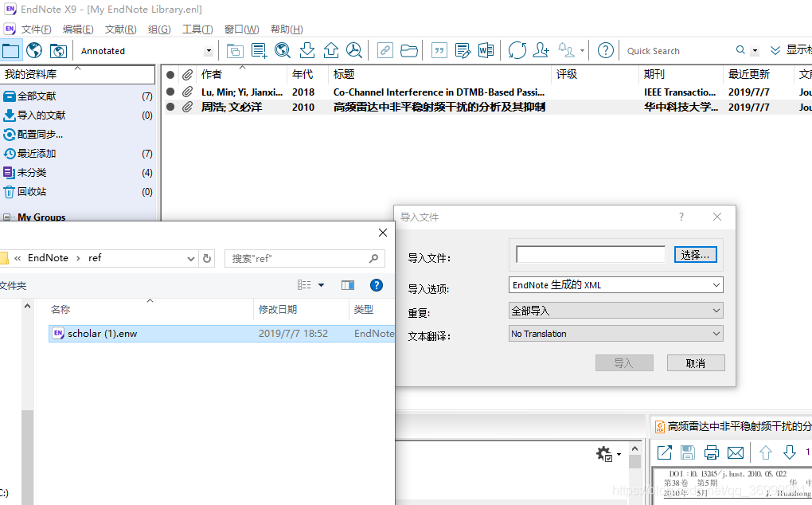
Task: Go to previous PDF page up arrow
Action: point(765,452)
